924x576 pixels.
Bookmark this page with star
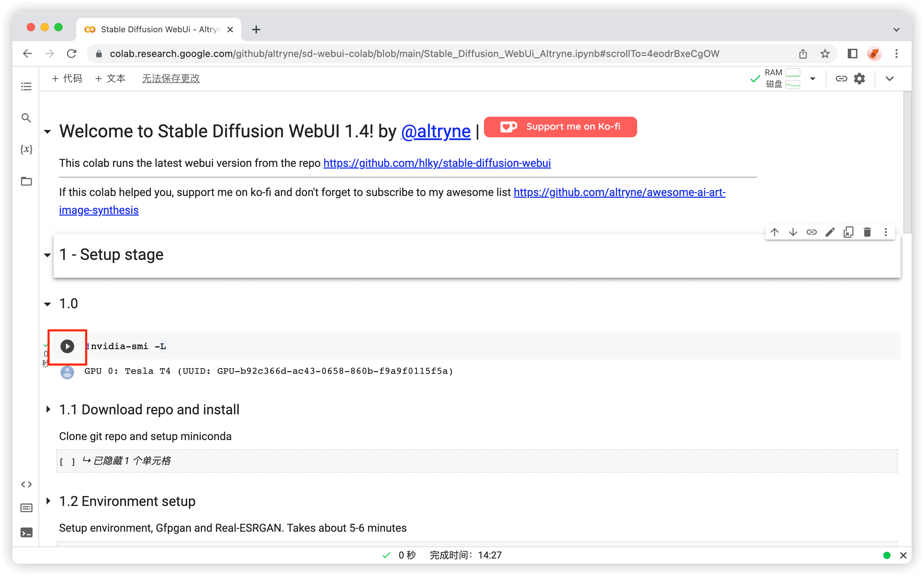(x=825, y=53)
